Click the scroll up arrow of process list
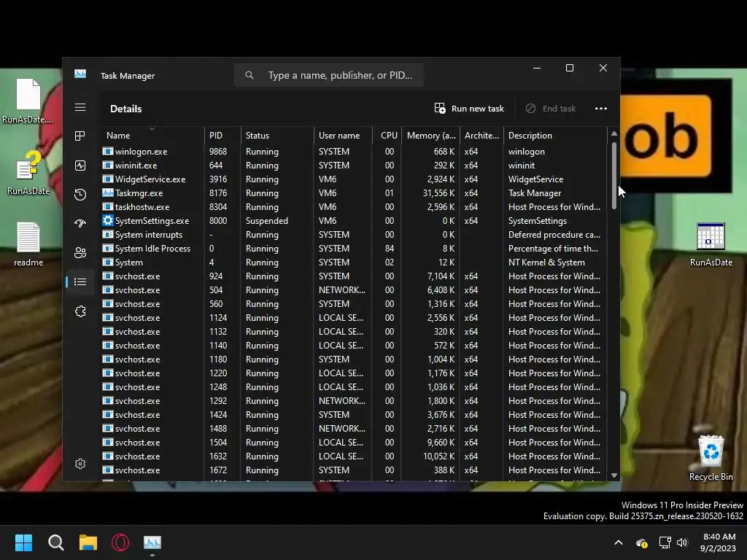747x560 pixels. [614, 134]
